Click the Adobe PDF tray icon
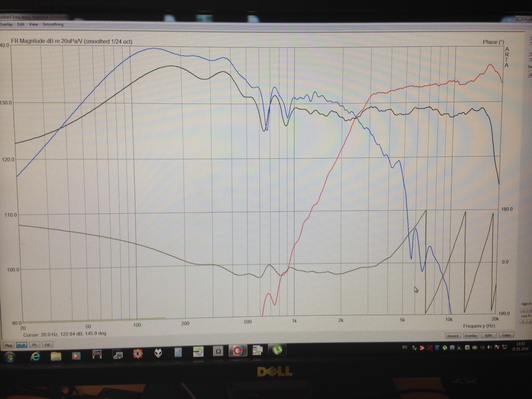 (430, 348)
